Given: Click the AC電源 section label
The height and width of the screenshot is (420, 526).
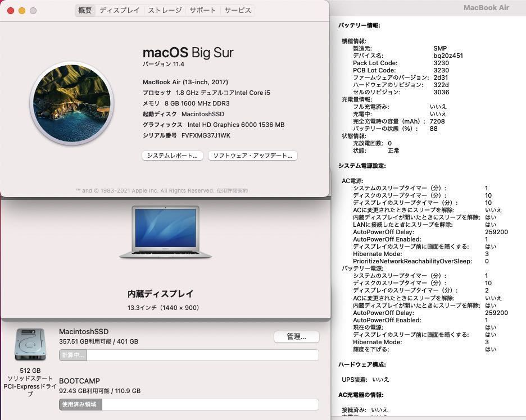Looking at the screenshot, I should (352, 181).
